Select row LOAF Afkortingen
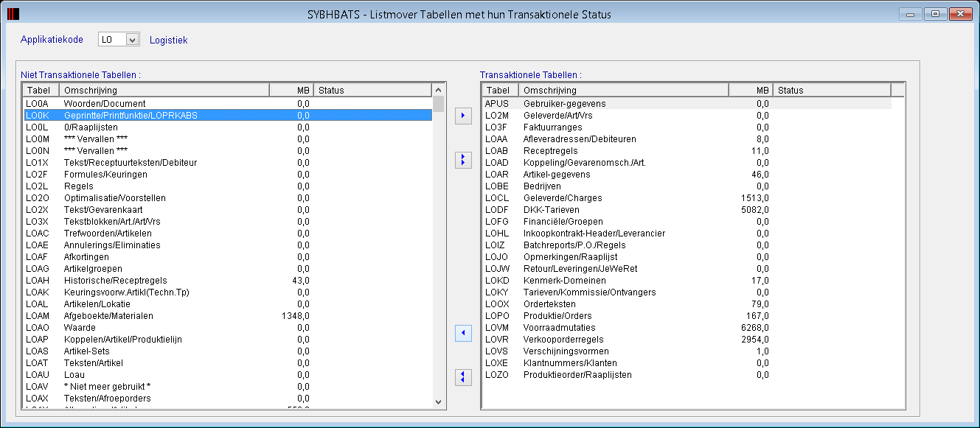 click(227, 256)
